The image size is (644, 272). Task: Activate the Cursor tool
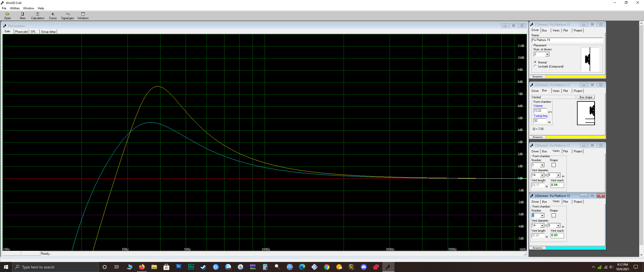click(53, 16)
